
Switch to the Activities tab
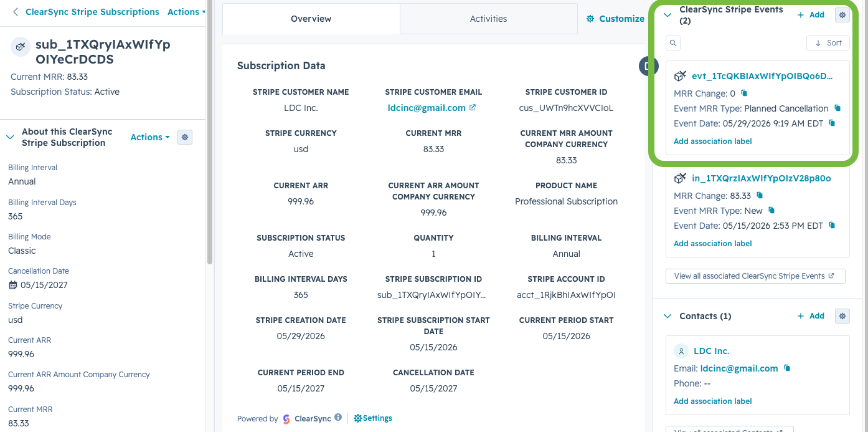point(488,19)
